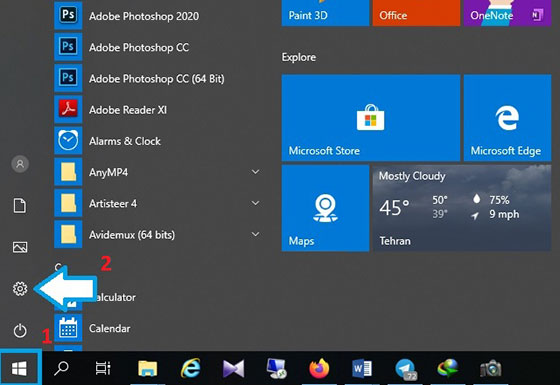560x385 pixels.
Task: Click the Windows Start button
Action: (x=20, y=368)
